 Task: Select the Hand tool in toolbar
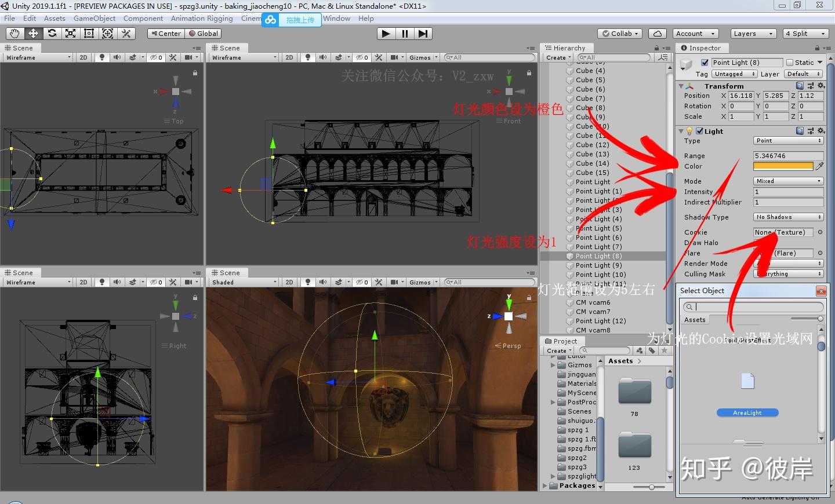(x=14, y=34)
